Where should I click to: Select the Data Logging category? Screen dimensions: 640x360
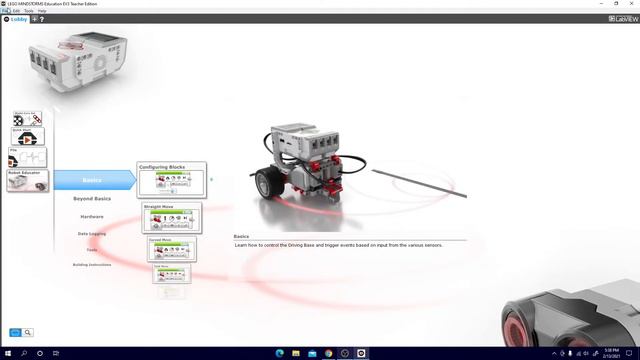(x=92, y=234)
